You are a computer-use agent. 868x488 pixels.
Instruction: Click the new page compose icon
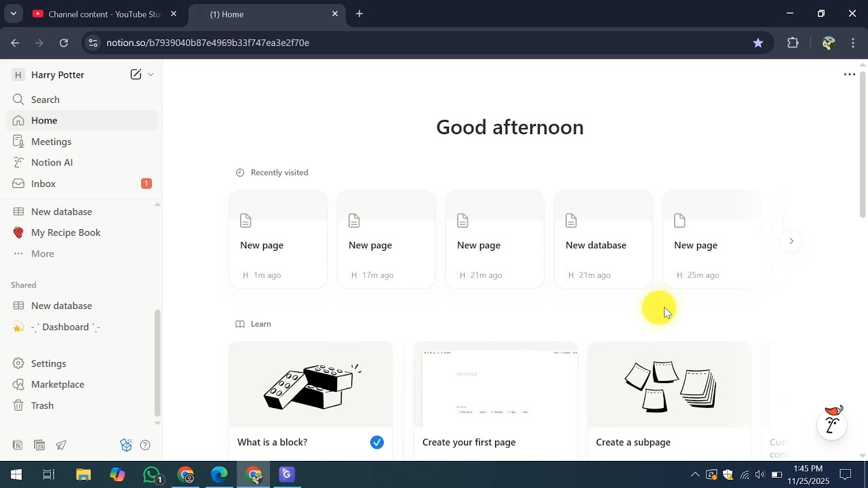pyautogui.click(x=136, y=75)
